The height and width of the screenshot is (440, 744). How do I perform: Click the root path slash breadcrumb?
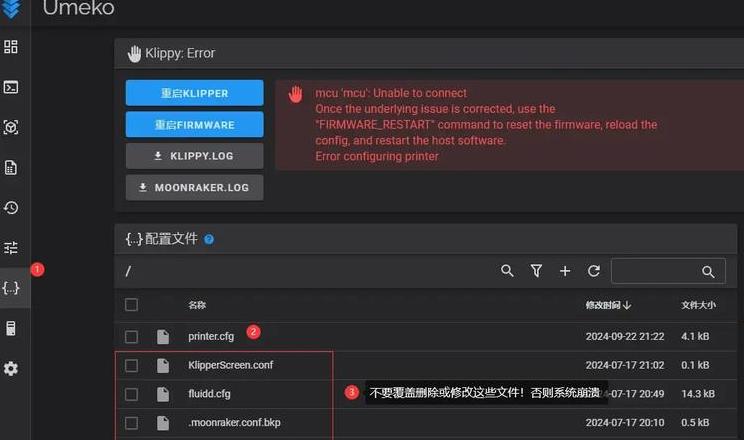(x=128, y=271)
